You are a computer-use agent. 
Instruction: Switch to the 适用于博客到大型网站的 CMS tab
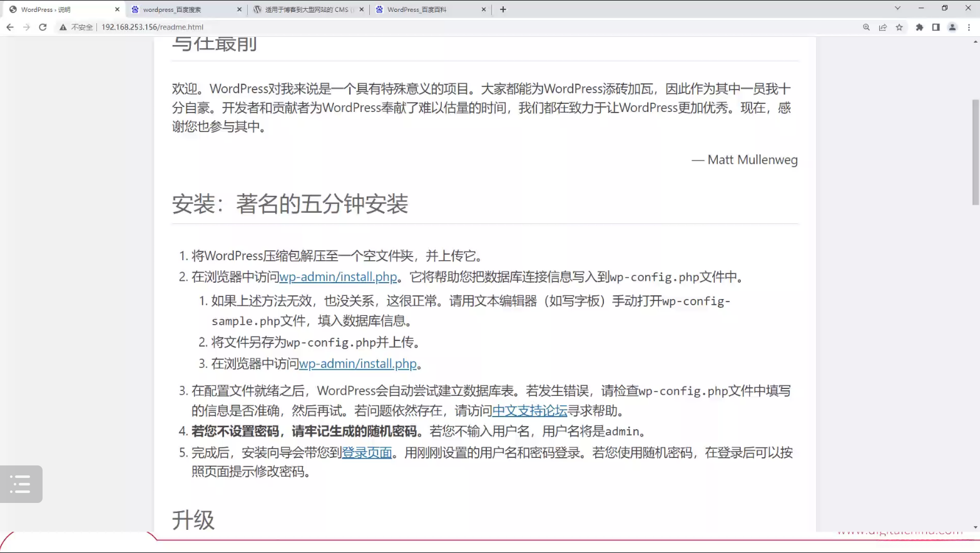coord(308,9)
